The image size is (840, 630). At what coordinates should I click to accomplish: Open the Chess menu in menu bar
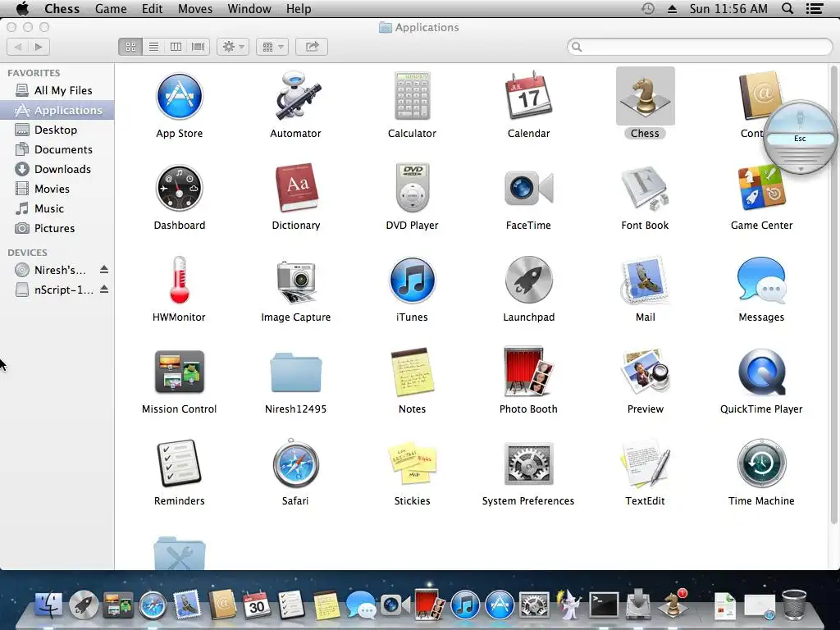coord(62,8)
